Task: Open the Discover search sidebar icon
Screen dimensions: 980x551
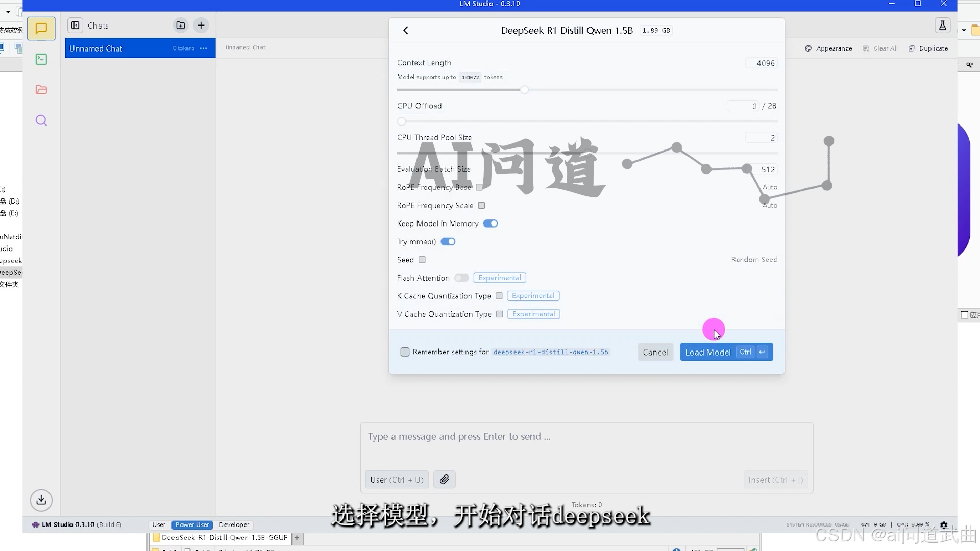Action: (x=41, y=120)
